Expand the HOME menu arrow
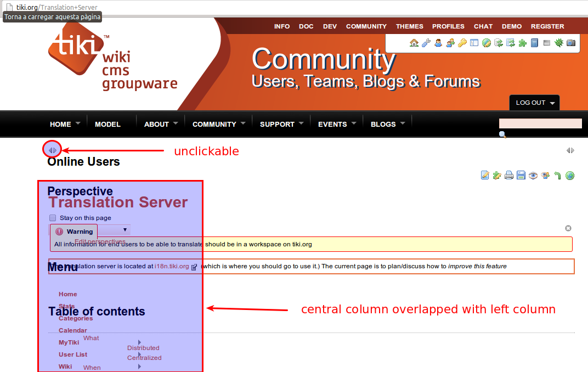Screen dimensions: 588x372 point(78,123)
